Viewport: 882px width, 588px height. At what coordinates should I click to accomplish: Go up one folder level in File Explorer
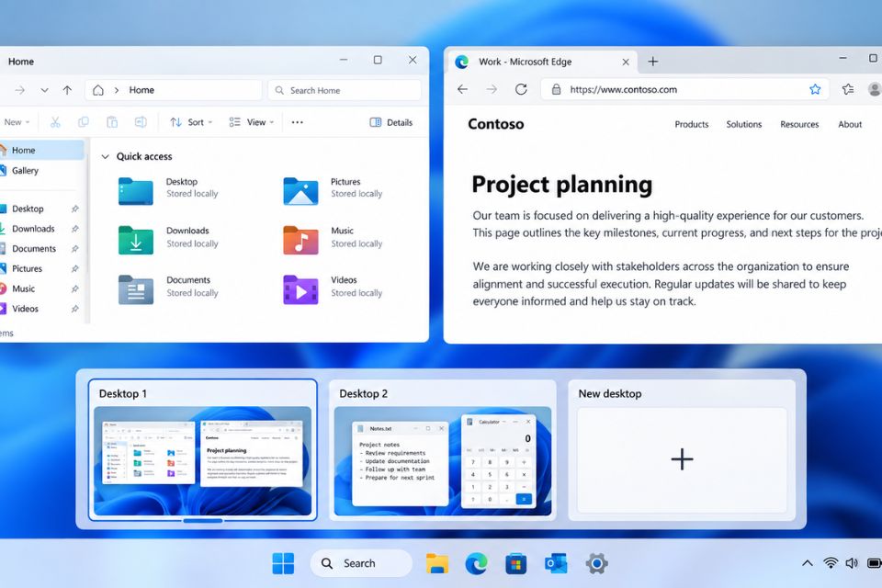pyautogui.click(x=67, y=90)
